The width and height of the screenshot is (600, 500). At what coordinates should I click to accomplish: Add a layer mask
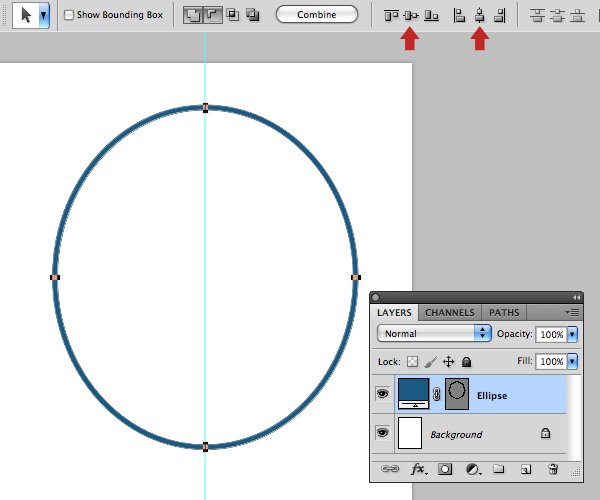coord(445,469)
